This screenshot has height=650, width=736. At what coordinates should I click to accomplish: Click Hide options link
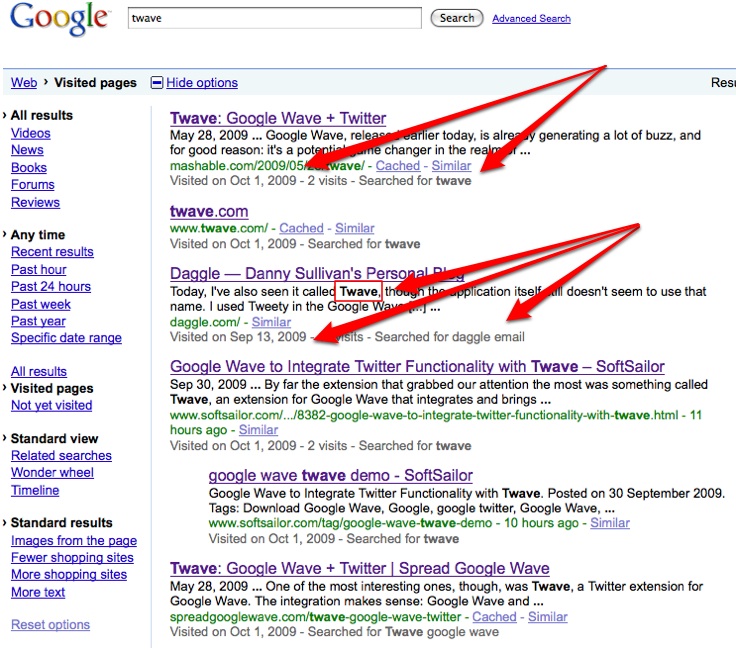(202, 83)
